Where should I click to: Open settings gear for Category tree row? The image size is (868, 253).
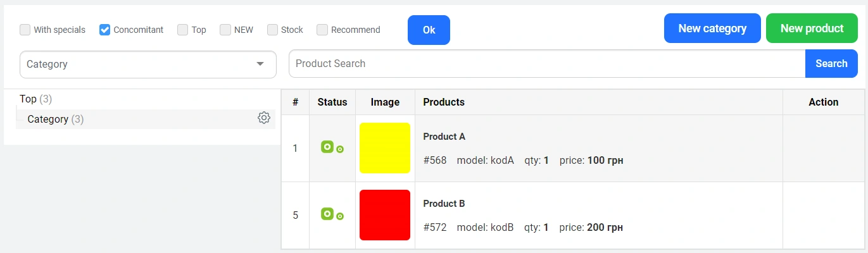264,118
